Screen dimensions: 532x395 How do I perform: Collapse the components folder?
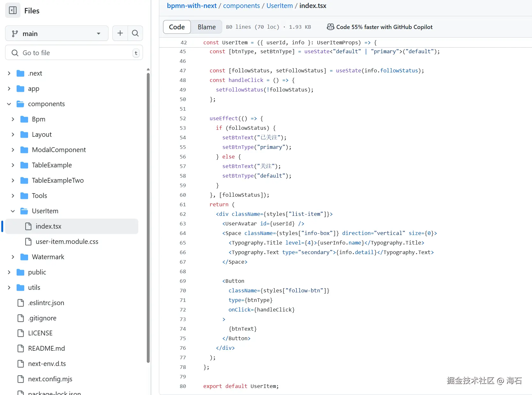9,104
